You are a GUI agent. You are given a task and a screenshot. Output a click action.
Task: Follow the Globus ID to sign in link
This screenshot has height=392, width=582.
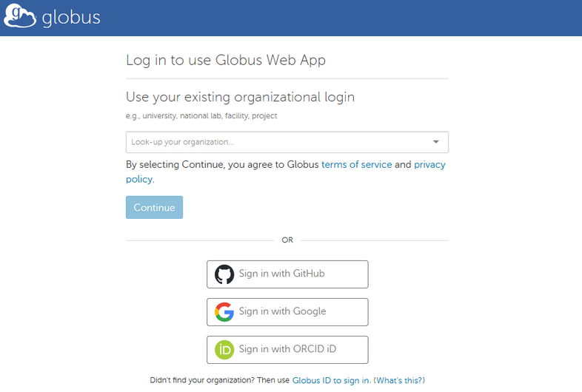(331, 380)
